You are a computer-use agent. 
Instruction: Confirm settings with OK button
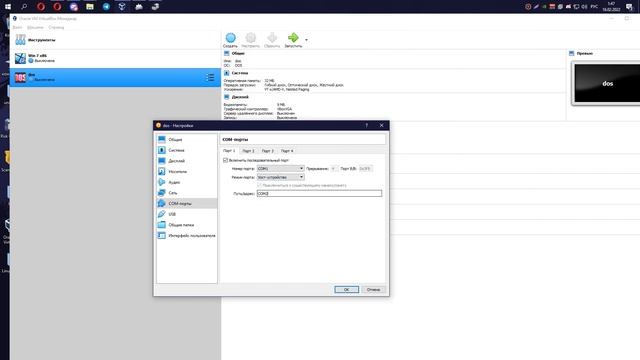point(347,289)
